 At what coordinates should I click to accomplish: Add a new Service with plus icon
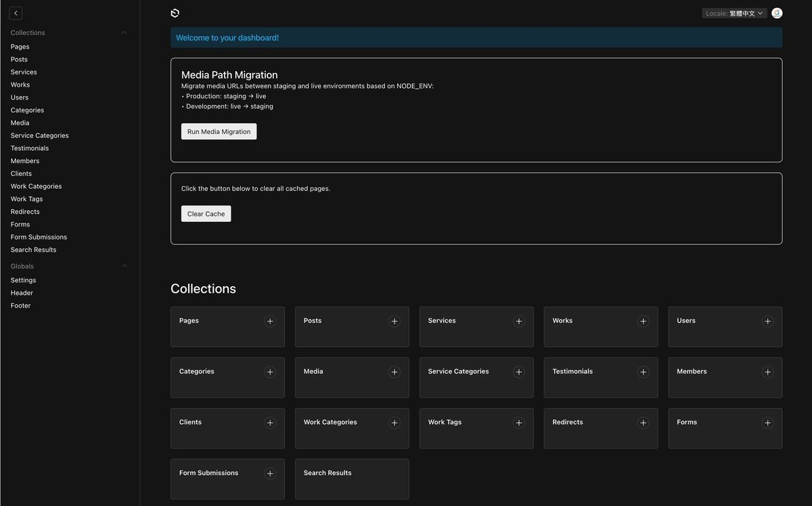[519, 321]
